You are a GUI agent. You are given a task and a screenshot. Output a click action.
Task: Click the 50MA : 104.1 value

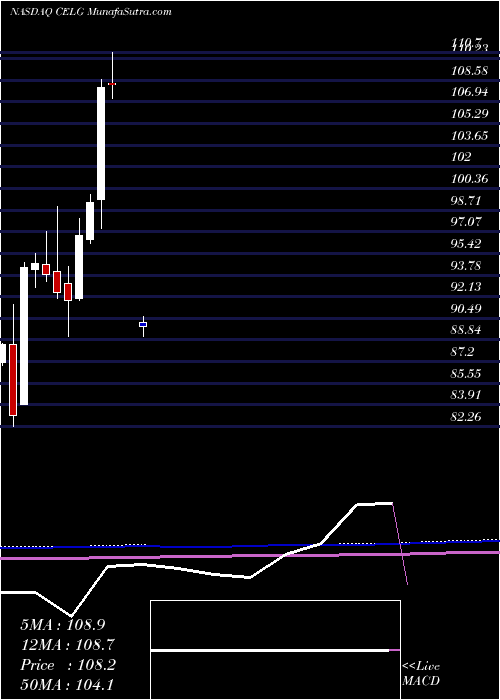click(68, 685)
